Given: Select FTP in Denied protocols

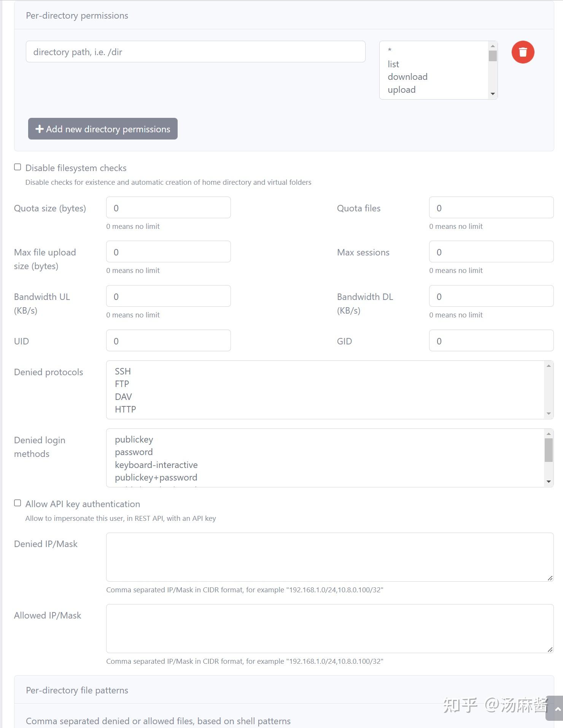Looking at the screenshot, I should 122,384.
